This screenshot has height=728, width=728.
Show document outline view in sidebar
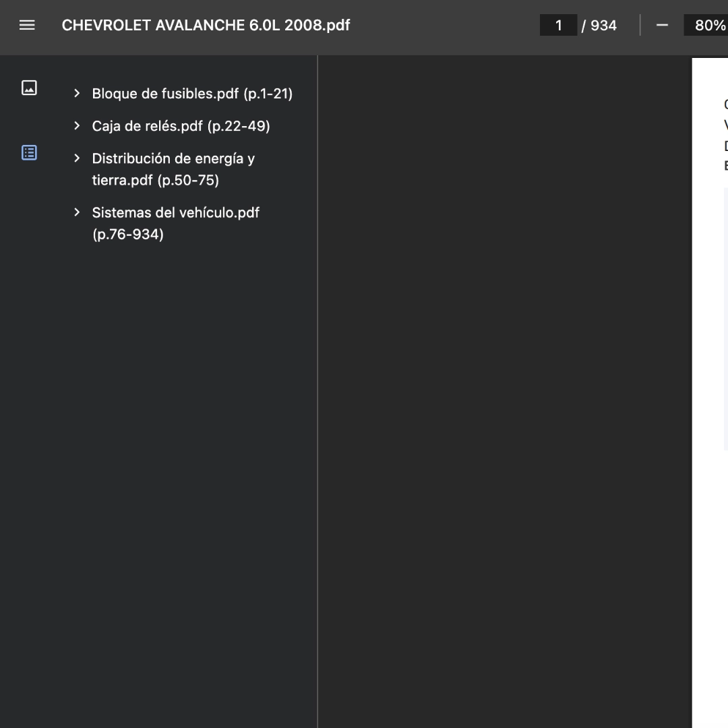click(29, 152)
